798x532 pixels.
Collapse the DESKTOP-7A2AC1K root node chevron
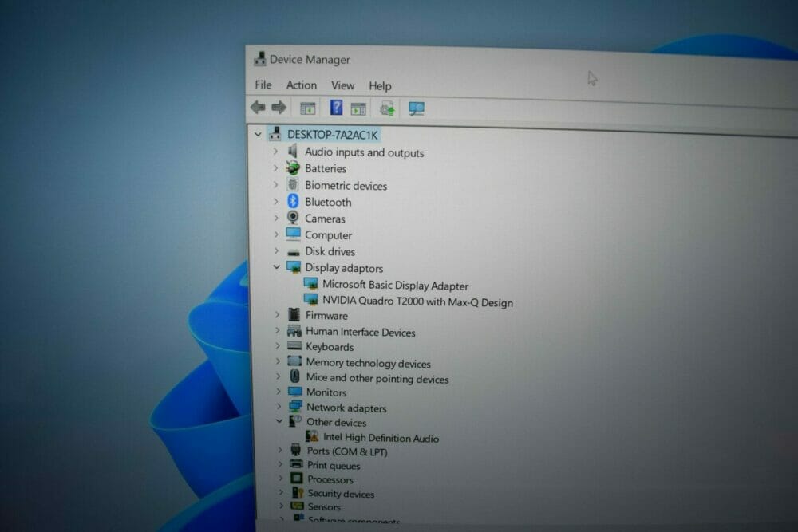tap(258, 134)
